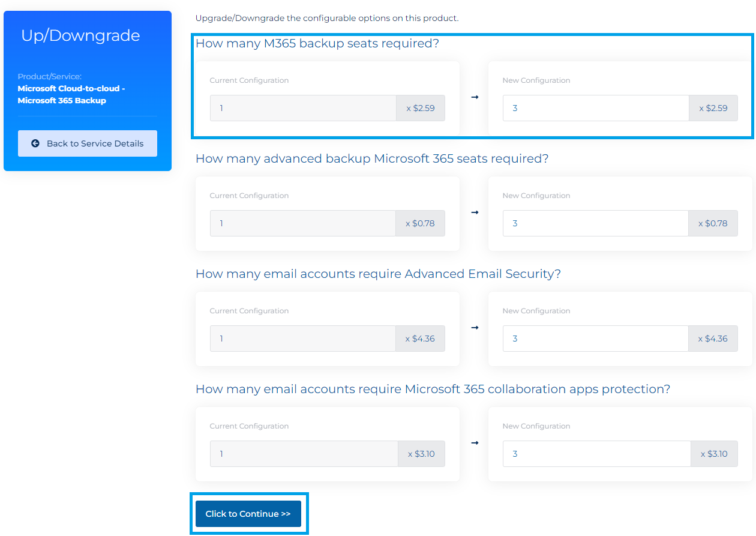Click 'x $0.78' beside current advanced backup seats

click(421, 223)
